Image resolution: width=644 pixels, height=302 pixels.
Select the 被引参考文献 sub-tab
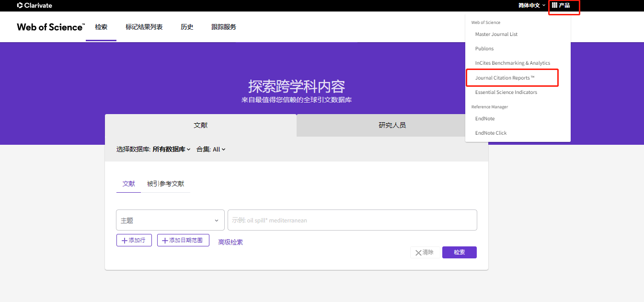[x=165, y=184]
